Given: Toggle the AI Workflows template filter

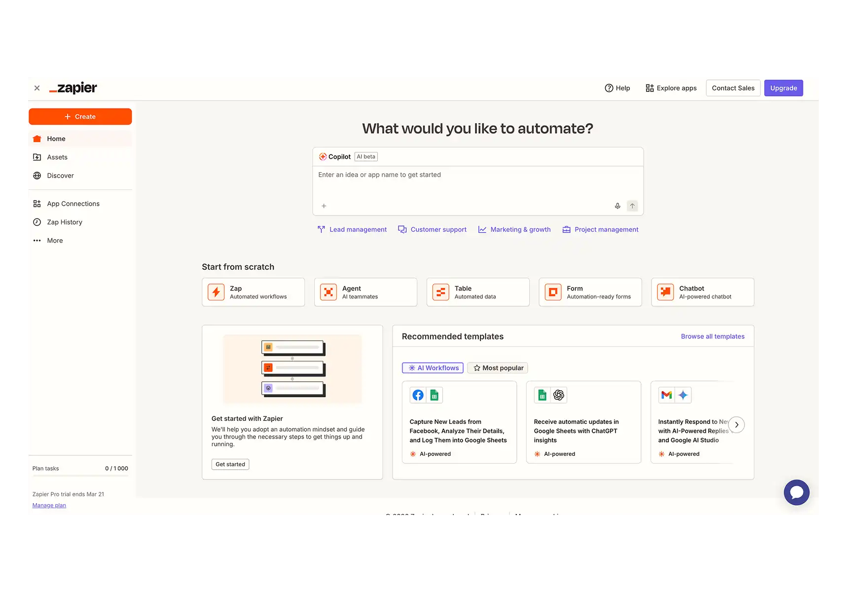Looking at the screenshot, I should click(432, 368).
